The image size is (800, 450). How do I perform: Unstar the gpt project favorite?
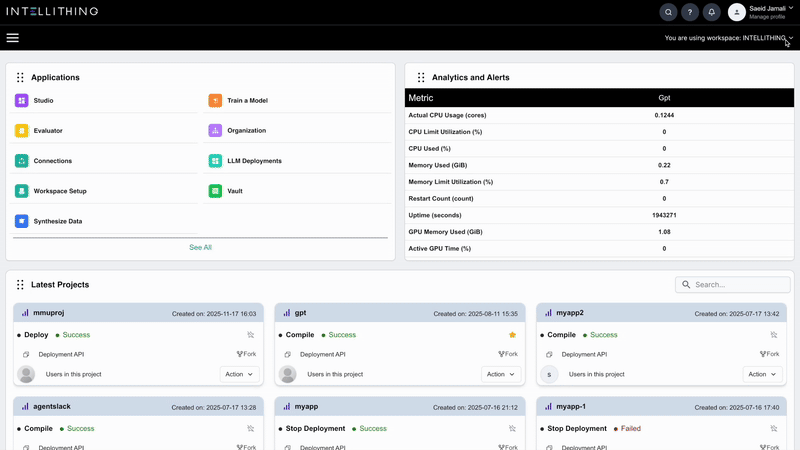[x=513, y=335]
